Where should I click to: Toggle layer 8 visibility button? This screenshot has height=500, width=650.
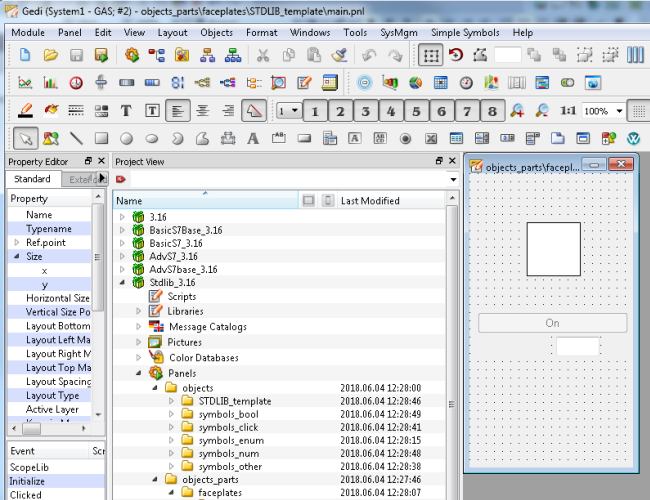[x=491, y=111]
